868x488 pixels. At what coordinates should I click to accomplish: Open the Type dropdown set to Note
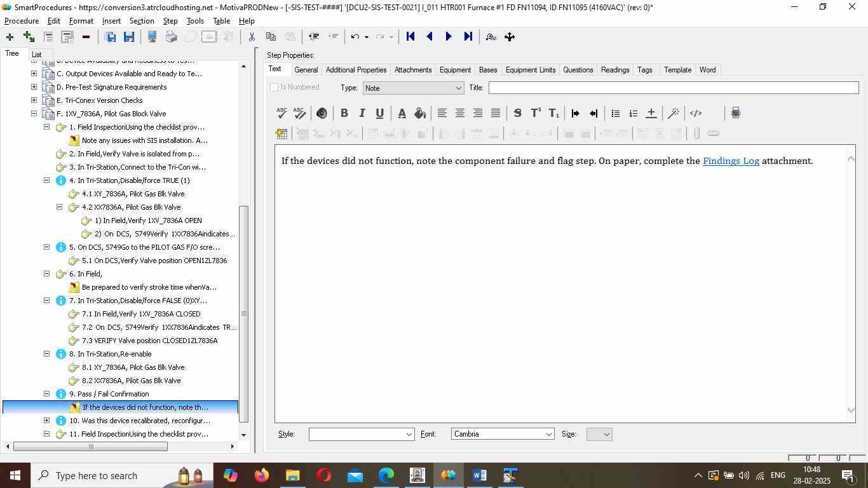coord(413,88)
